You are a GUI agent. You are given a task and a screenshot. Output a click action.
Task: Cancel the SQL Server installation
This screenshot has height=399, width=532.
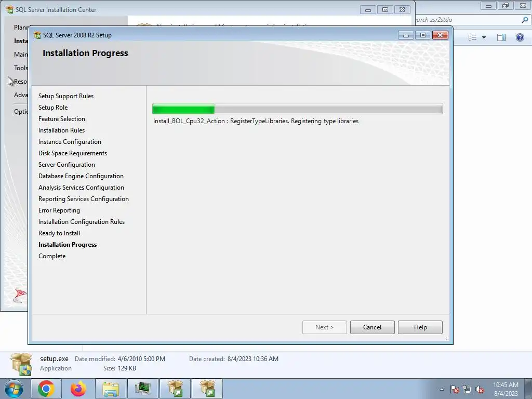372,327
